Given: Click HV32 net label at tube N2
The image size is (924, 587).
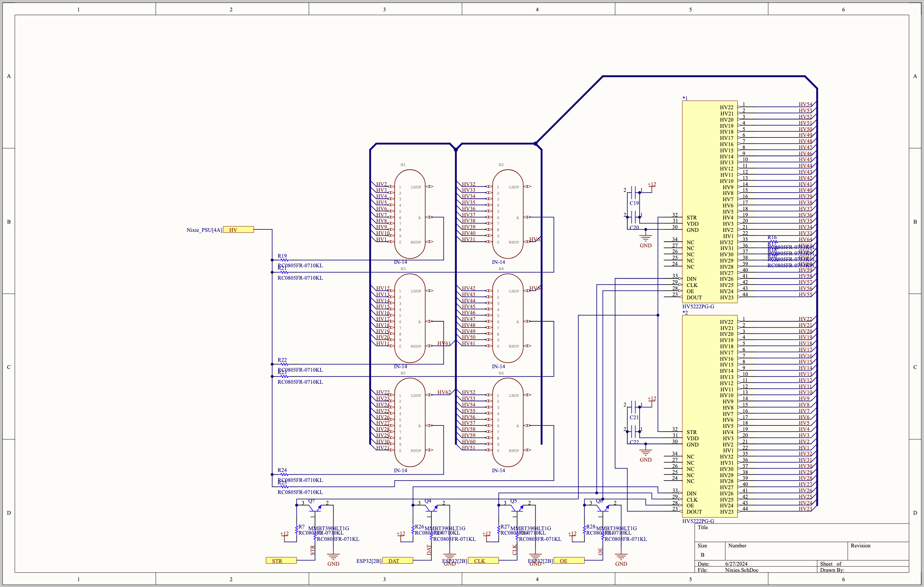Looking at the screenshot, I should pyautogui.click(x=468, y=184).
